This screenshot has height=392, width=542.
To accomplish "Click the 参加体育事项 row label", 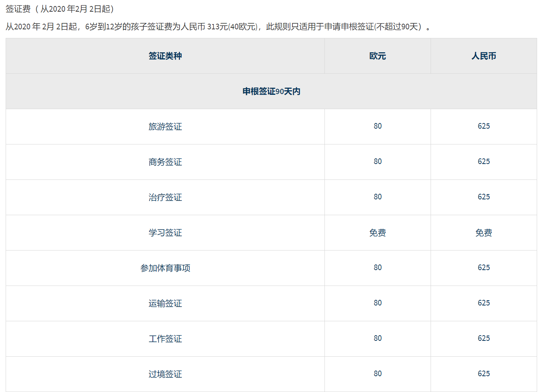I will (165, 268).
